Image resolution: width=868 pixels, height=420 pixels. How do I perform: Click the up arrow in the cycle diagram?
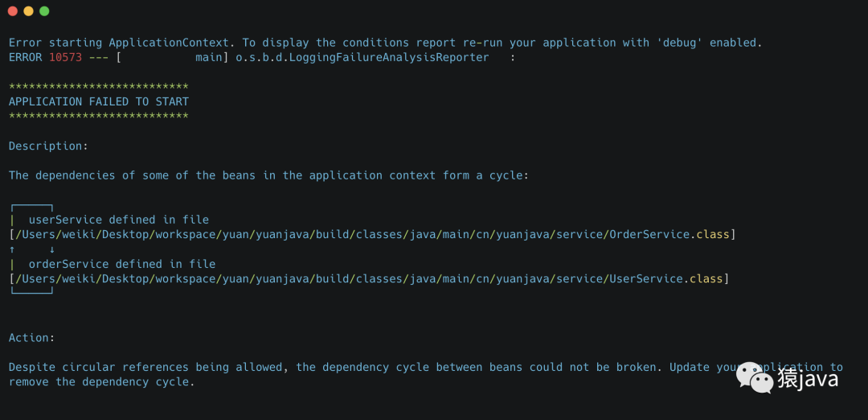pyautogui.click(x=12, y=249)
